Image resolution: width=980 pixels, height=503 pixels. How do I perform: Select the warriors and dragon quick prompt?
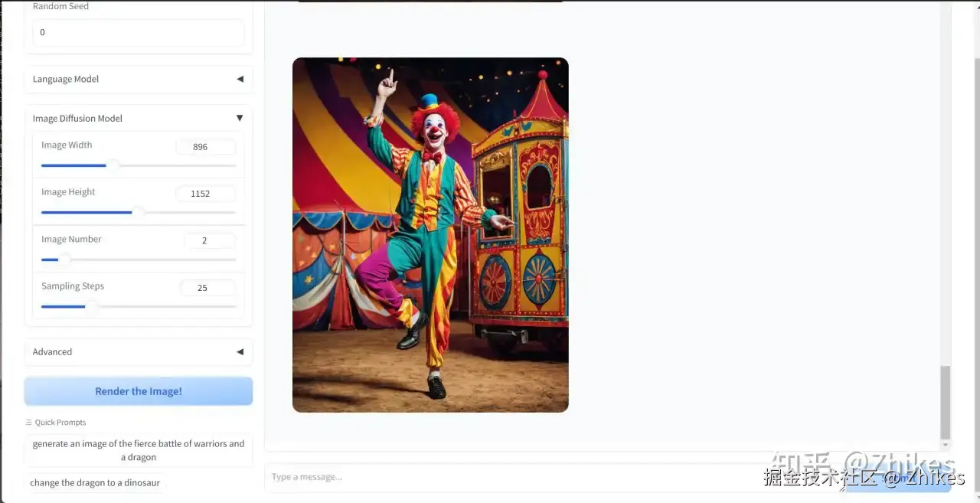[x=139, y=450]
